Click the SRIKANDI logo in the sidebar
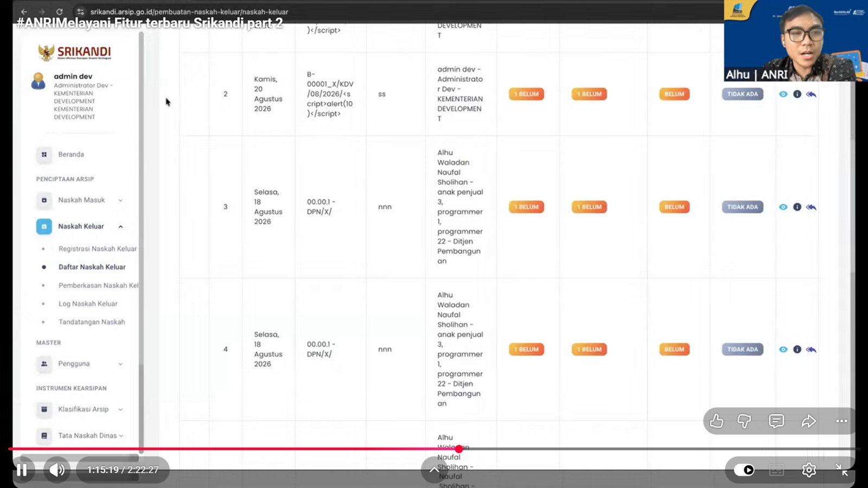This screenshot has height=488, width=868. pos(74,53)
